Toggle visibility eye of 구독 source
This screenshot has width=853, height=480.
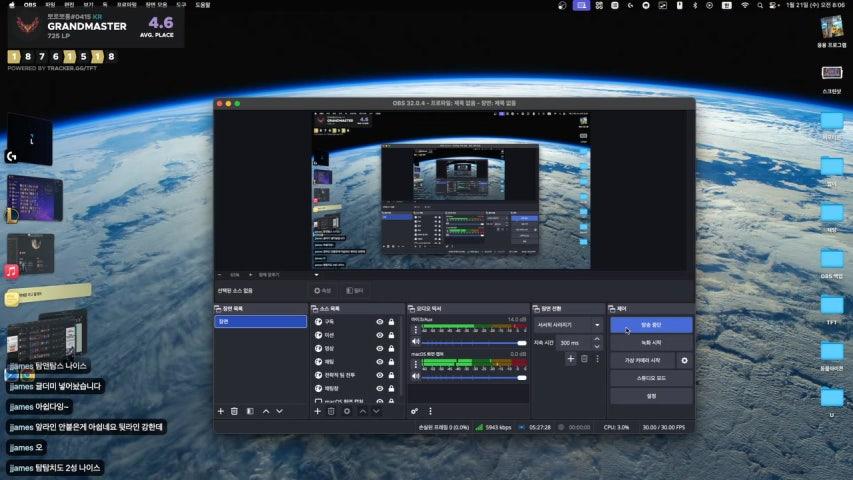tap(379, 321)
